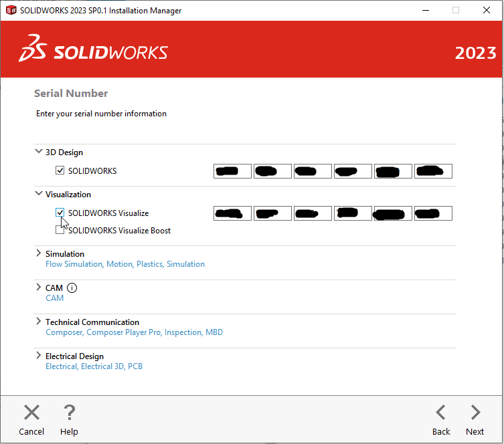Image resolution: width=504 pixels, height=444 pixels.
Task: Expand the CAM section
Action: tap(38, 288)
